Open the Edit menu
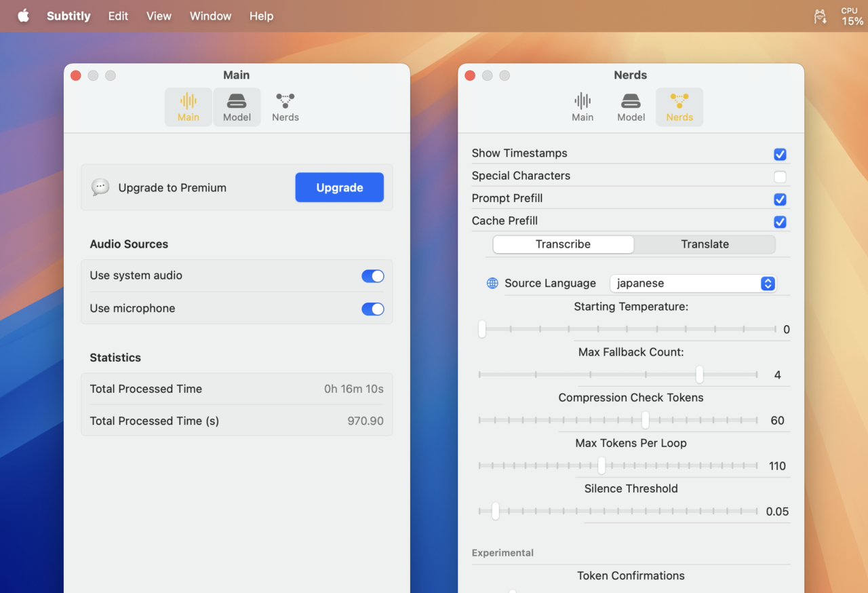 click(118, 16)
